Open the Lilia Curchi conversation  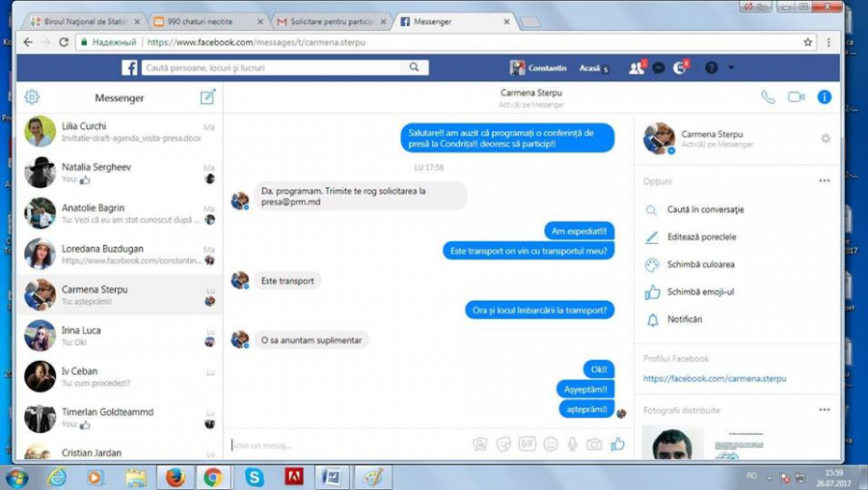[120, 132]
